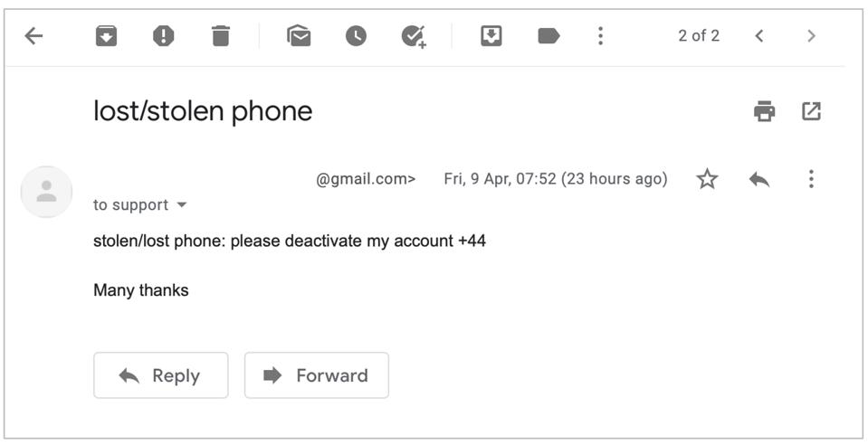Star this message
Viewport: 868px width, 445px height.
[707, 179]
